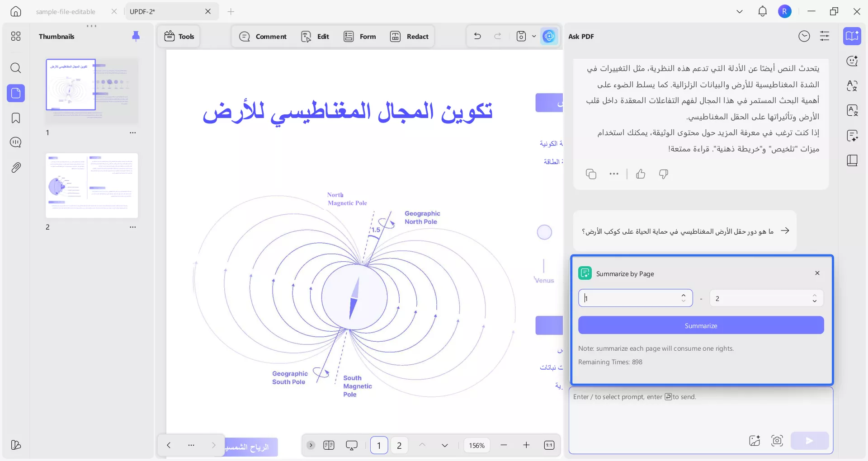Click the Summarize button
Viewport: 868px width, 461px height.
[x=701, y=325]
